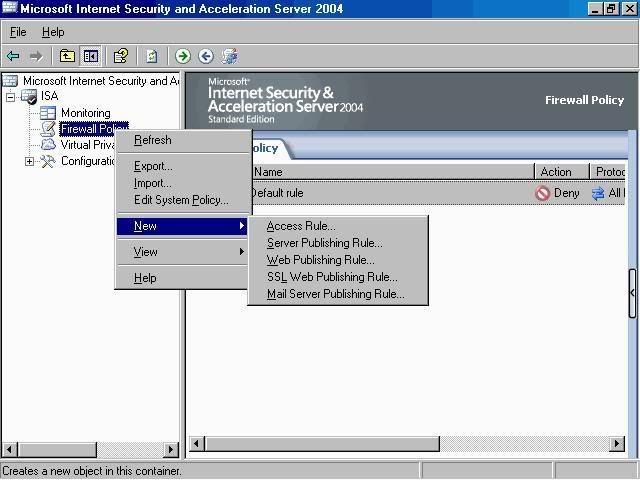Click the All protocols arrows icon

coord(598,193)
